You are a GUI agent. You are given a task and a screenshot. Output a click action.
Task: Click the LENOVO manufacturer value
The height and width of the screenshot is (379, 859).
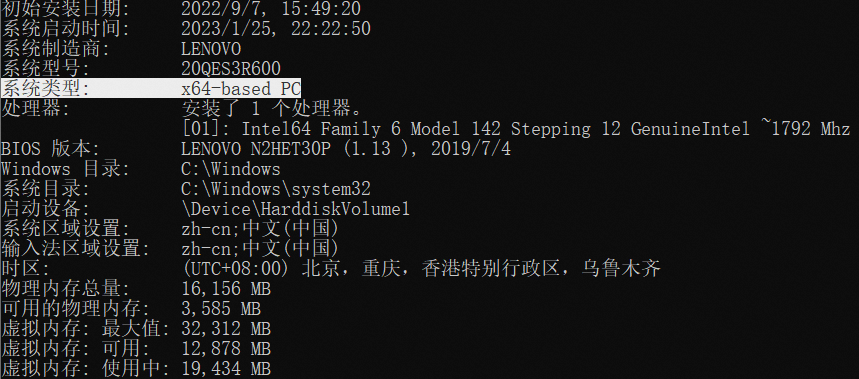pos(211,49)
